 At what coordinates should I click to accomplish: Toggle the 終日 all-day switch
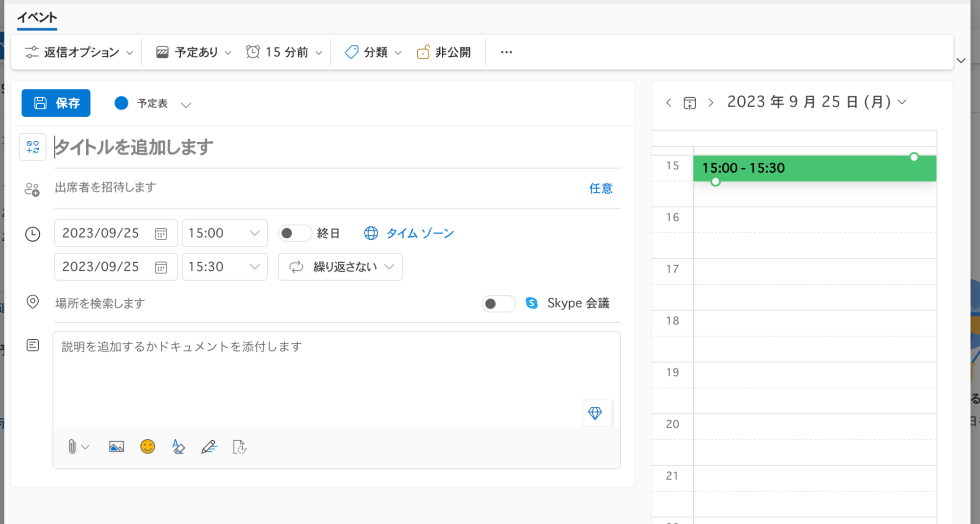(295, 233)
